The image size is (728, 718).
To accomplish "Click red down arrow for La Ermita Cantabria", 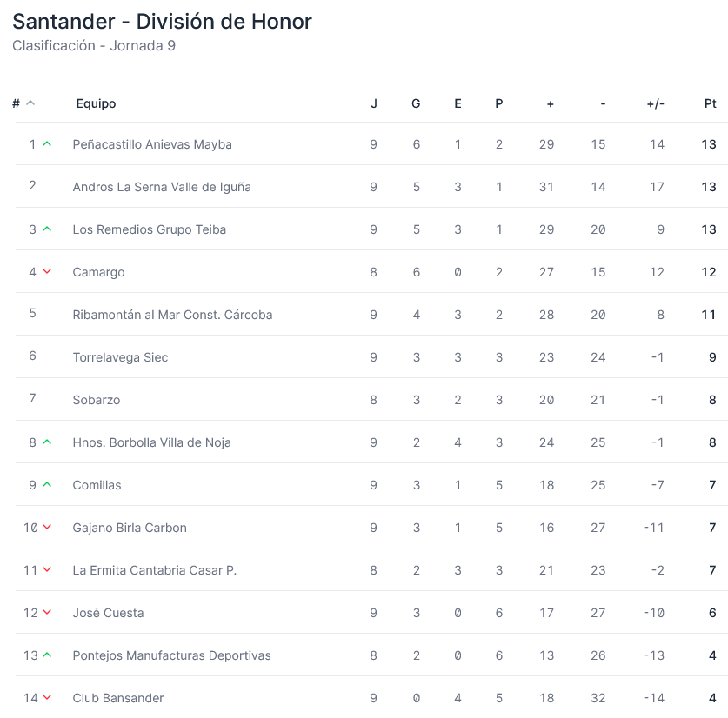I will [x=47, y=570].
